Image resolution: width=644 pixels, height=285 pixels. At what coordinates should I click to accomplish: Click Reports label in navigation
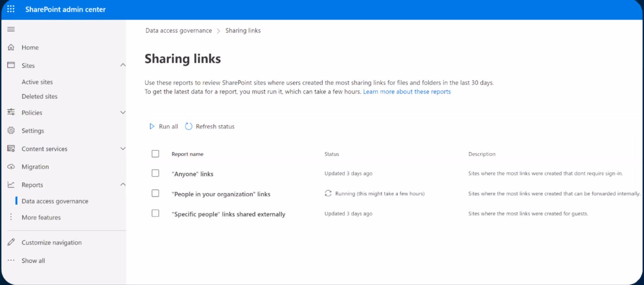(x=32, y=185)
